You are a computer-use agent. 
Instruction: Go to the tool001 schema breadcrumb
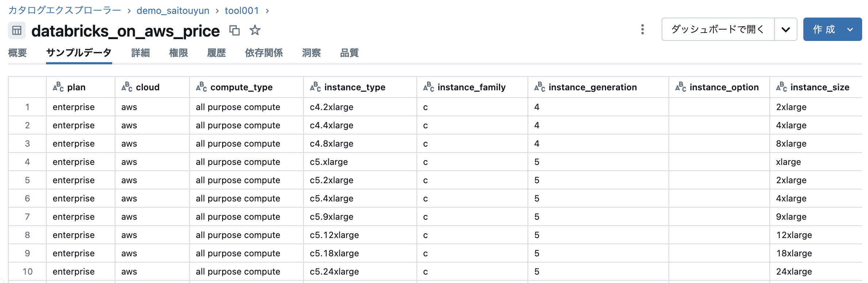click(241, 11)
